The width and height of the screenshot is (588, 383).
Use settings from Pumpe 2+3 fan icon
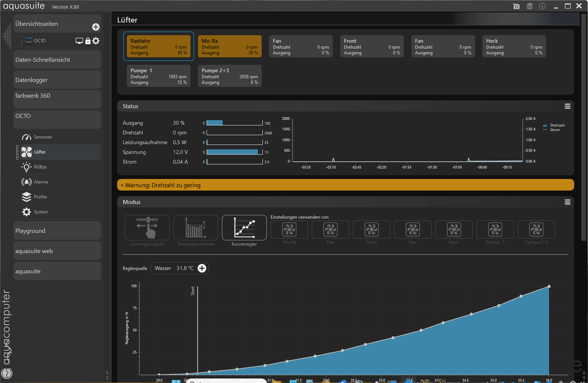[536, 230]
